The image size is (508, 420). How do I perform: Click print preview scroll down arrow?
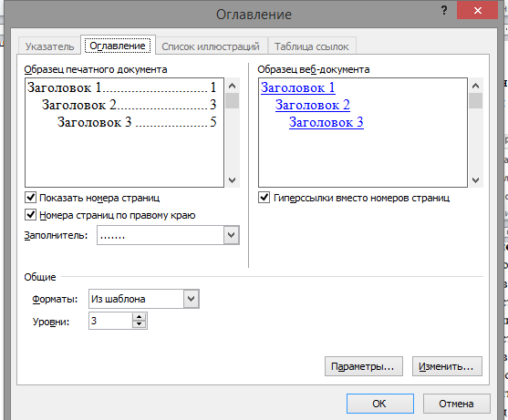[232, 179]
